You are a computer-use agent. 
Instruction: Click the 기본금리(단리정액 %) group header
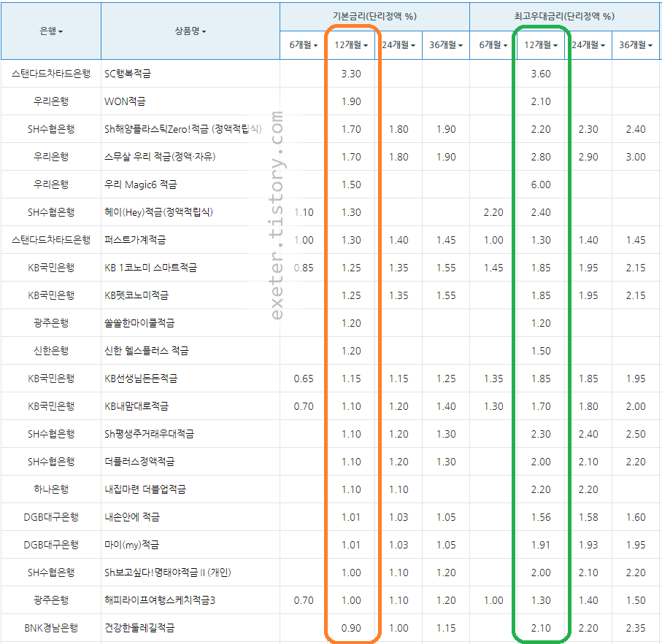click(x=374, y=17)
